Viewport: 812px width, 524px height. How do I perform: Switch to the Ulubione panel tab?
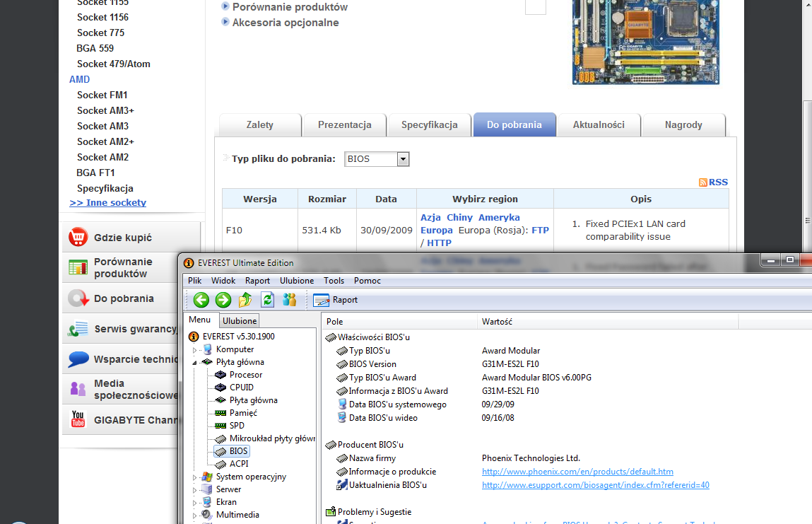(240, 321)
